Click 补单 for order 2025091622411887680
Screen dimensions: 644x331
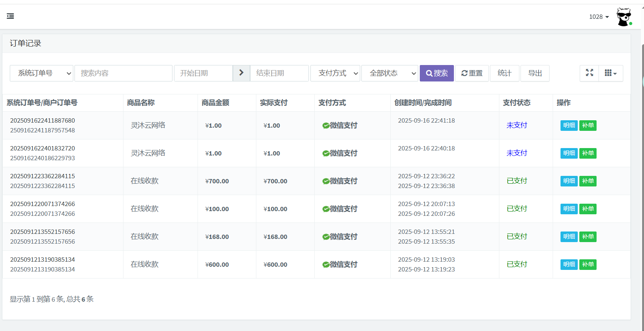coord(588,125)
